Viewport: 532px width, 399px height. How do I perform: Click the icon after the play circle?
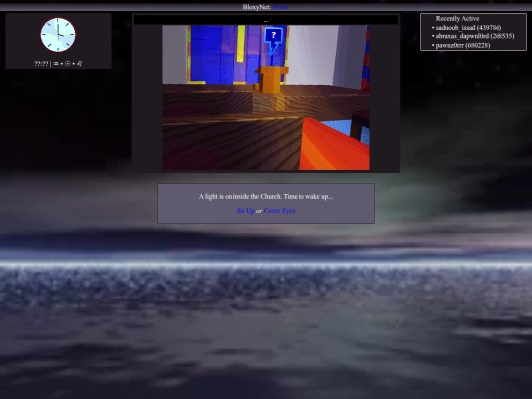click(x=79, y=63)
